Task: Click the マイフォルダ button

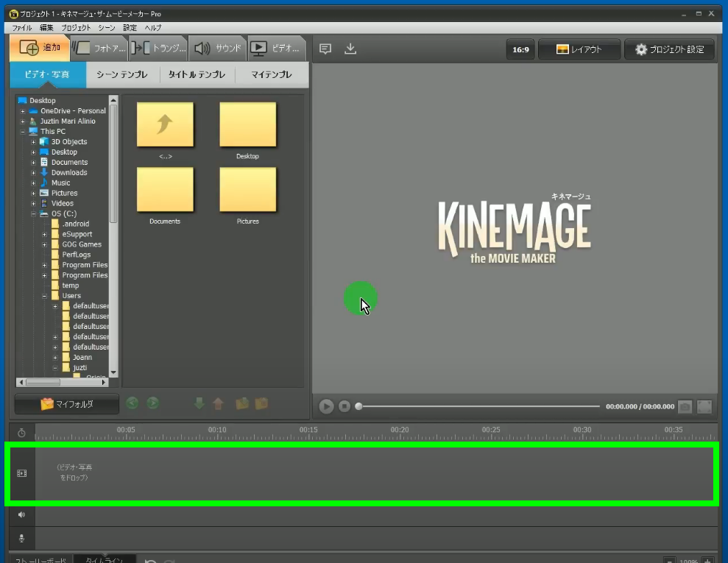Action: pos(66,404)
